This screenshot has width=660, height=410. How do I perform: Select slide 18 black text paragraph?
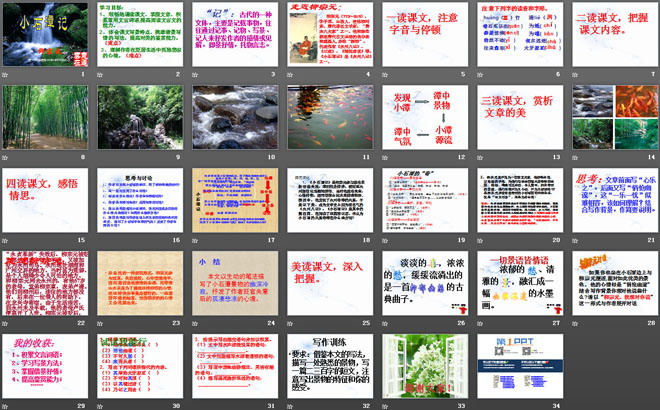coord(330,200)
